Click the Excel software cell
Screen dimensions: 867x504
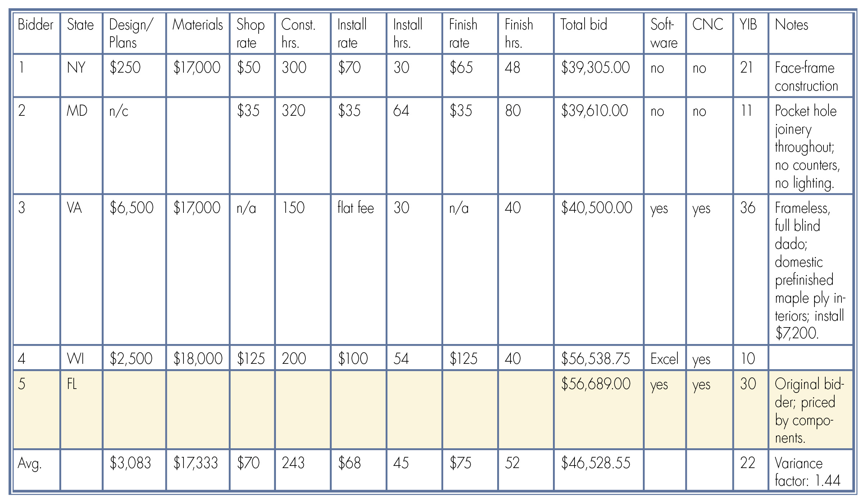664,358
